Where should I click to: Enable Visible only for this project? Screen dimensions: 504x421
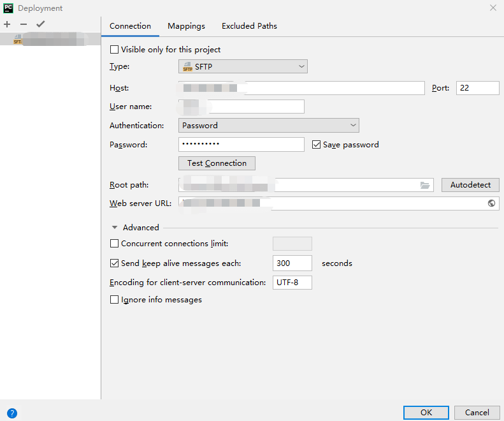(114, 50)
